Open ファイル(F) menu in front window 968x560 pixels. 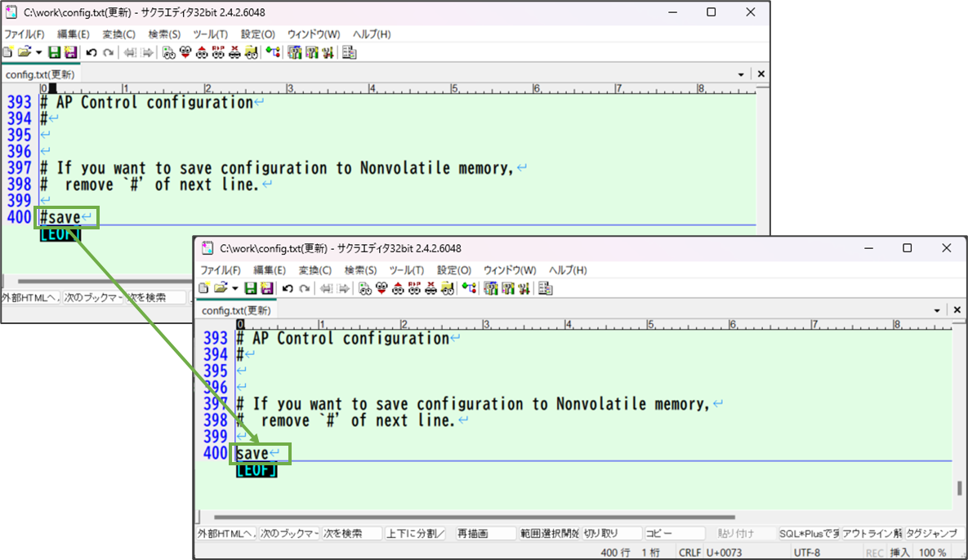[x=221, y=270]
